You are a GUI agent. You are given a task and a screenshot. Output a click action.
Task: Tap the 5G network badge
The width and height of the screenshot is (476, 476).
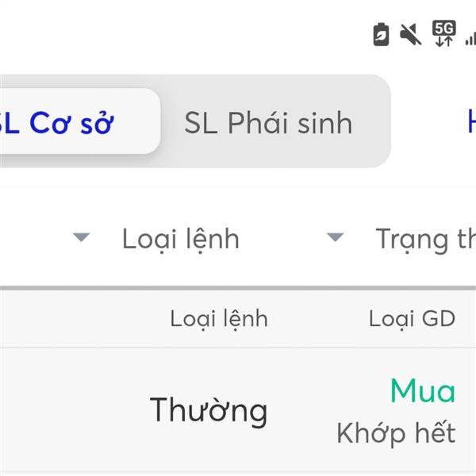(x=443, y=28)
